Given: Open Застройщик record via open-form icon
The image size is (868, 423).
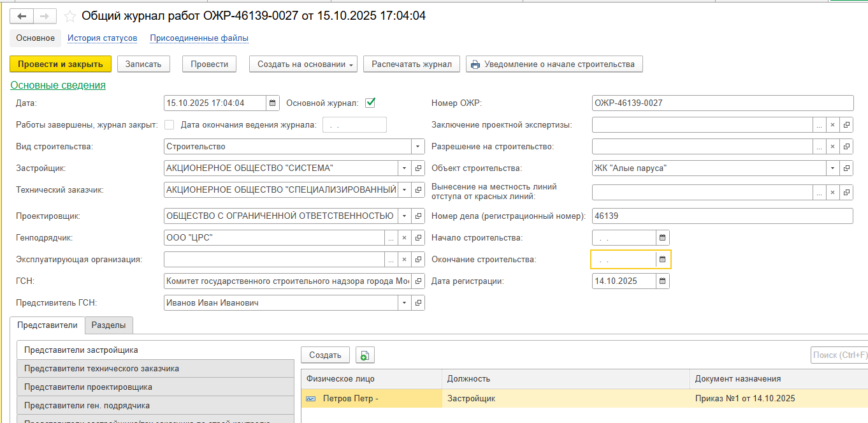Looking at the screenshot, I should point(418,168).
